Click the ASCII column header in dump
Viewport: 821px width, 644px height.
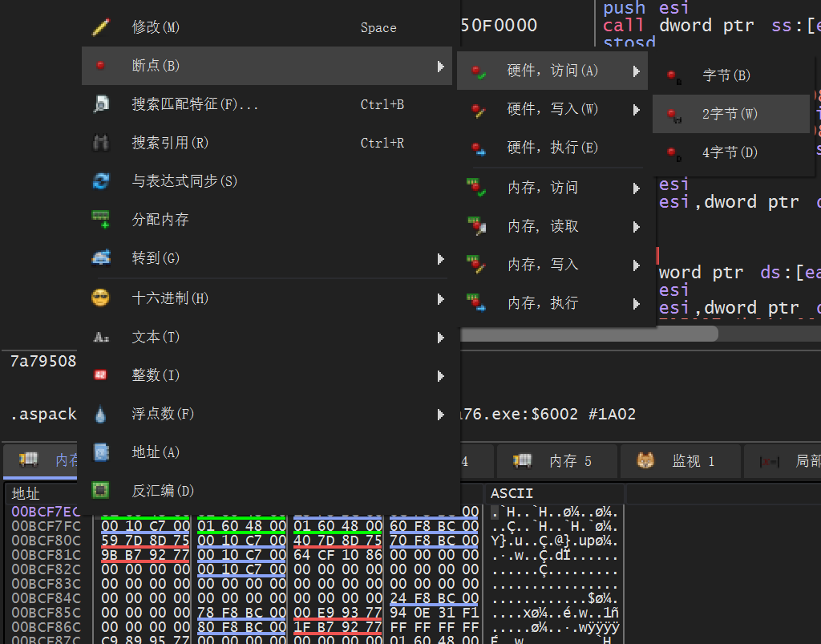pos(512,493)
